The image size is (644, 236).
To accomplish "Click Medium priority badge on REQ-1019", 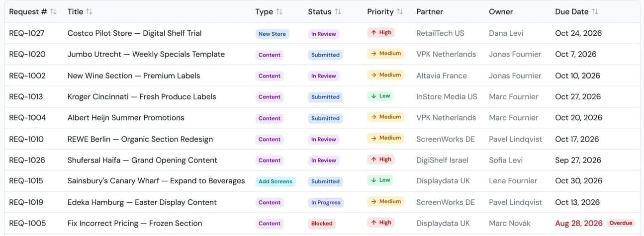I will click(x=385, y=202).
